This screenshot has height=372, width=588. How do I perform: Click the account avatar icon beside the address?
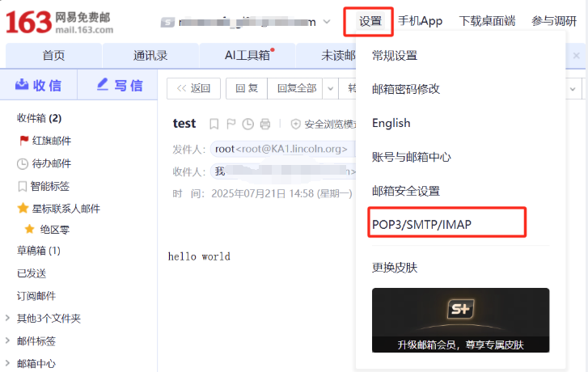click(x=167, y=23)
